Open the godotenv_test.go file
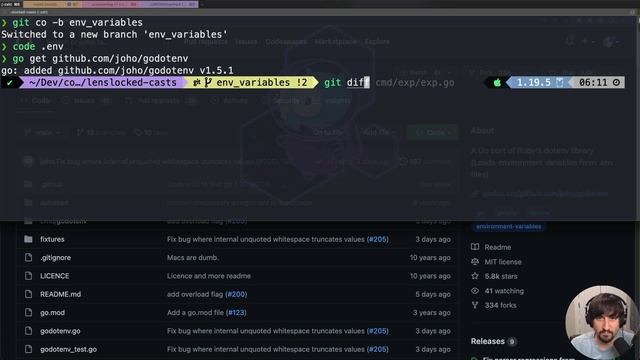640x360 pixels. tap(68, 349)
